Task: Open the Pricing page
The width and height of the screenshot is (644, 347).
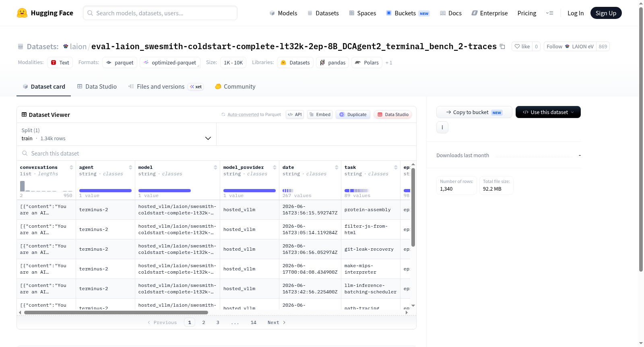Action: (527, 13)
